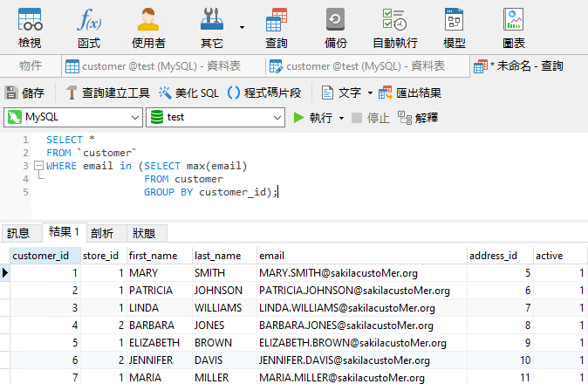
Task: Click 美化 SQL to beautify code
Action: point(189,93)
